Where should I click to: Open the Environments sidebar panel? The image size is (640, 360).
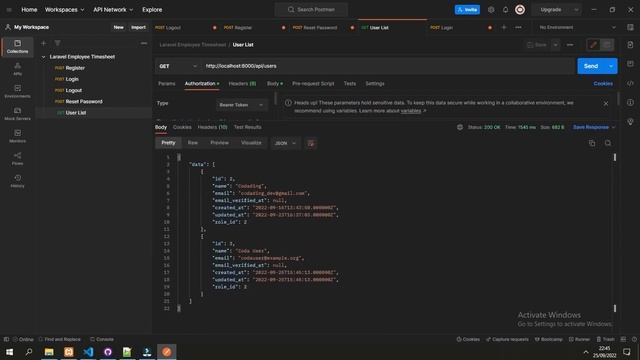[x=18, y=91]
